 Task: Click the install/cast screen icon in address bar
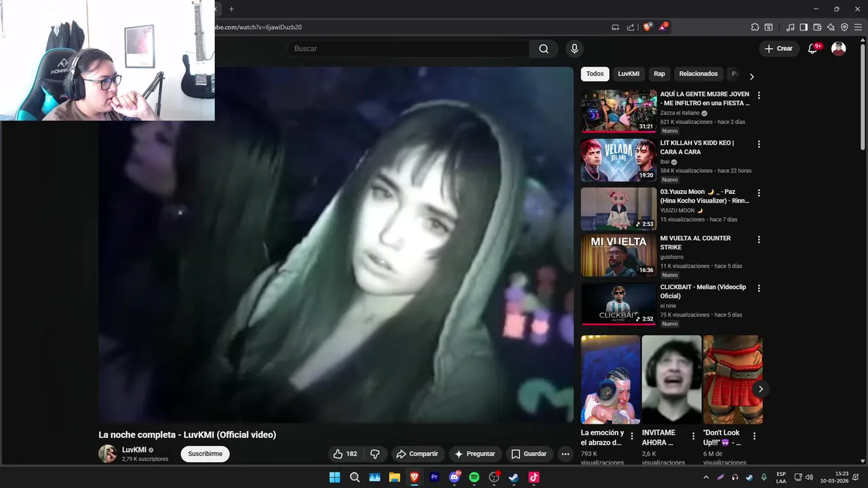tap(615, 27)
